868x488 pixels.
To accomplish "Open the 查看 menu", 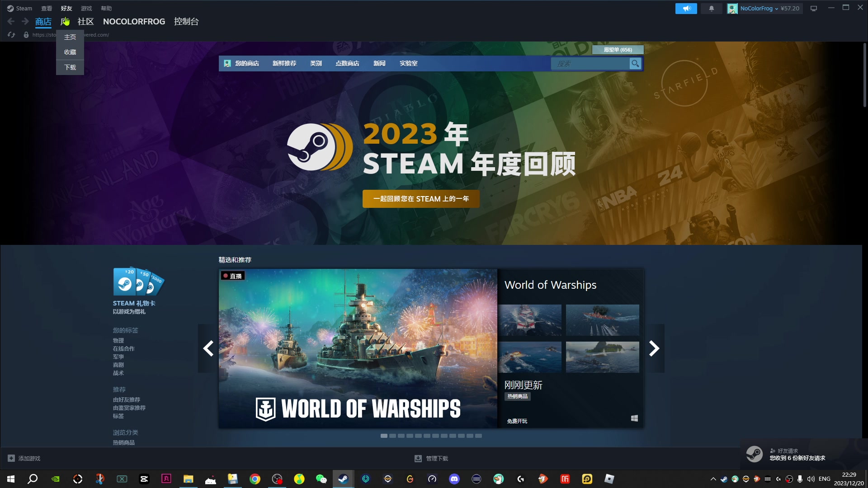I will click(47, 8).
